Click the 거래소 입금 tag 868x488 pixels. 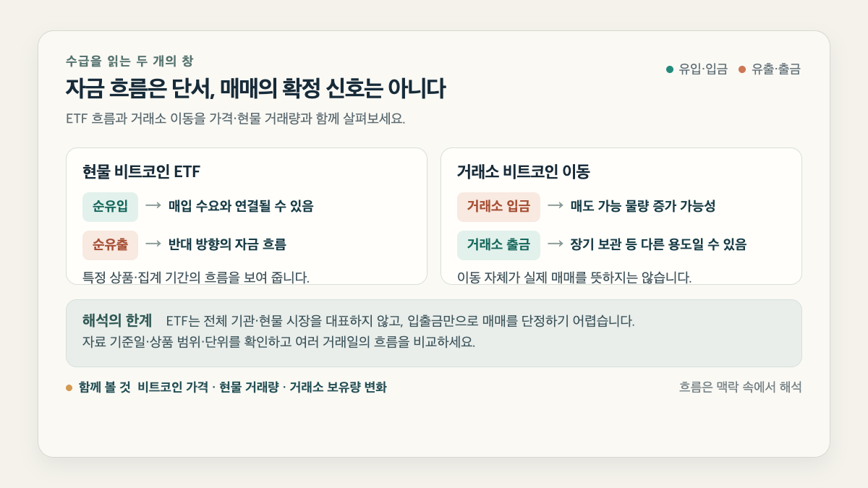tap(498, 207)
